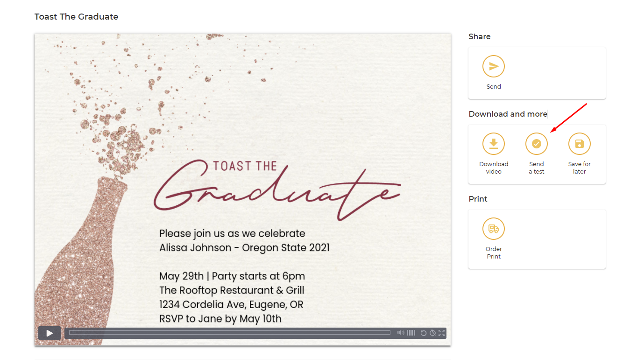This screenshot has height=364, width=623.
Task: Click the 'Send' label under Share
Action: point(494,86)
